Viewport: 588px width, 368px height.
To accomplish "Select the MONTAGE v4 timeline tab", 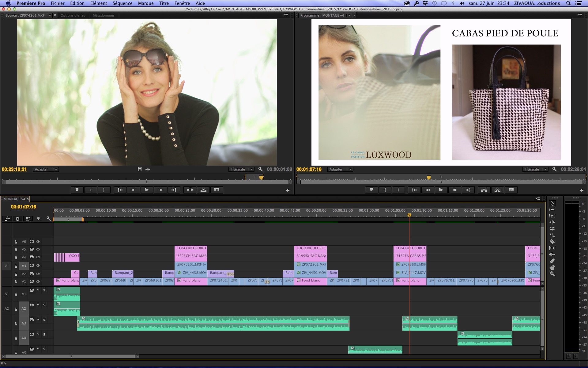I will point(14,199).
